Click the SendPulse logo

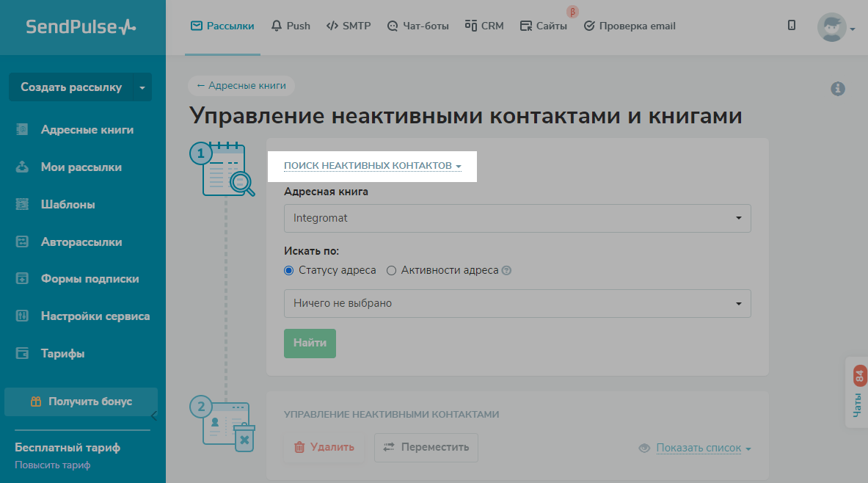pyautogui.click(x=81, y=27)
